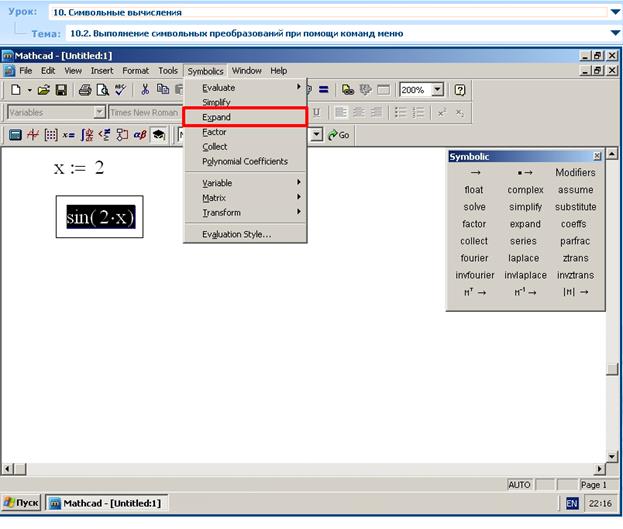This screenshot has width=623, height=529.
Task: Click the matrix determinant |M| → button
Action: coord(575,292)
